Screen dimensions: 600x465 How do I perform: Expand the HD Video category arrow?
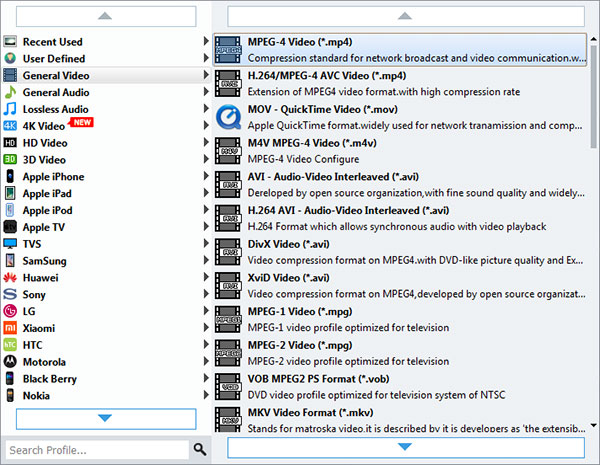(x=206, y=143)
